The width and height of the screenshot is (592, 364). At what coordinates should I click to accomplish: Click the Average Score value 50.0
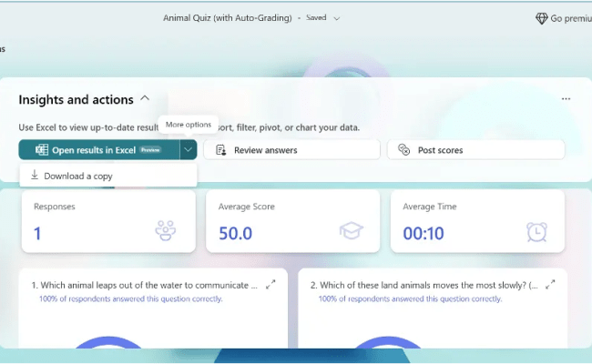point(236,234)
